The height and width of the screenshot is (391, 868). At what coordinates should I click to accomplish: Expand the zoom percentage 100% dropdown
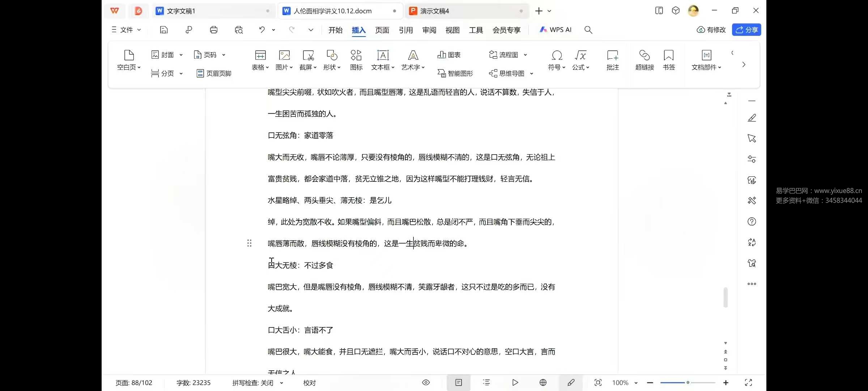[636, 383]
